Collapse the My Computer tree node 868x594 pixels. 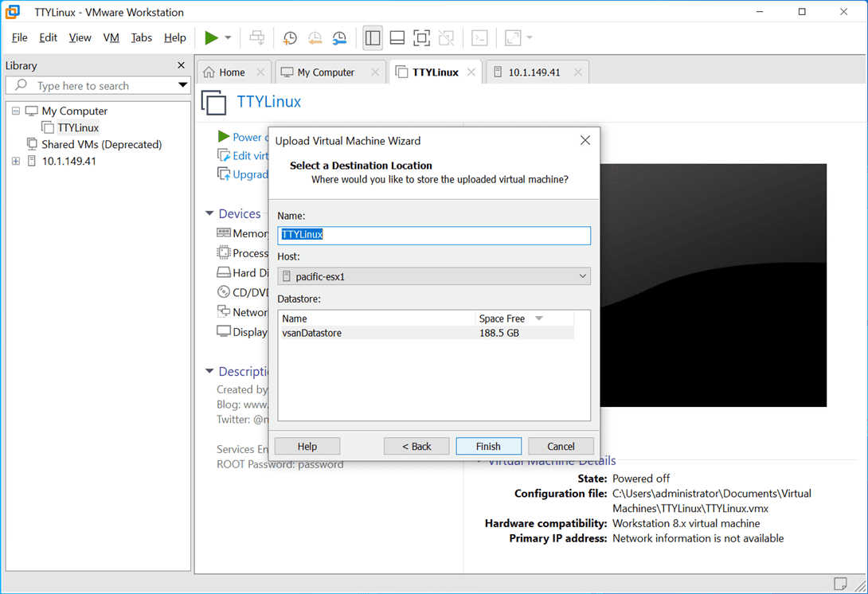tap(15, 111)
